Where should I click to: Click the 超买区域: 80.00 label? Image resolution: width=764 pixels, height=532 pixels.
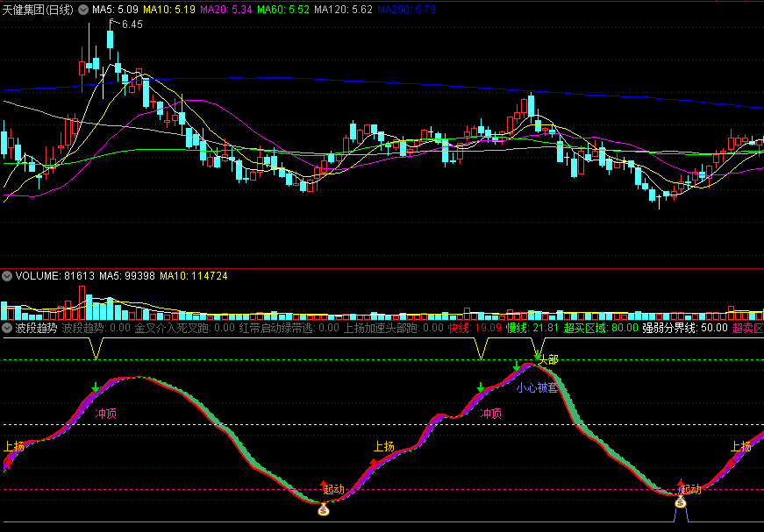coord(601,328)
